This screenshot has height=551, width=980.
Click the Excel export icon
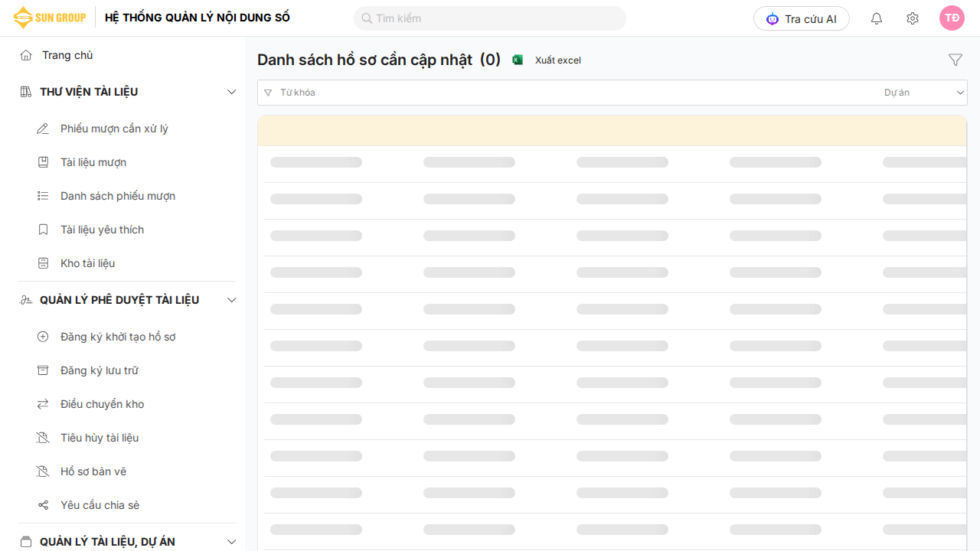click(x=518, y=60)
